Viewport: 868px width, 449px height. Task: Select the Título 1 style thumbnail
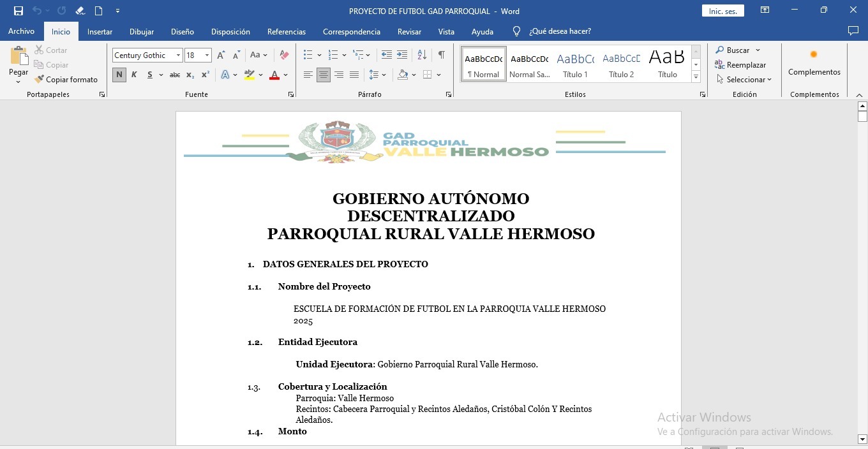click(x=575, y=64)
